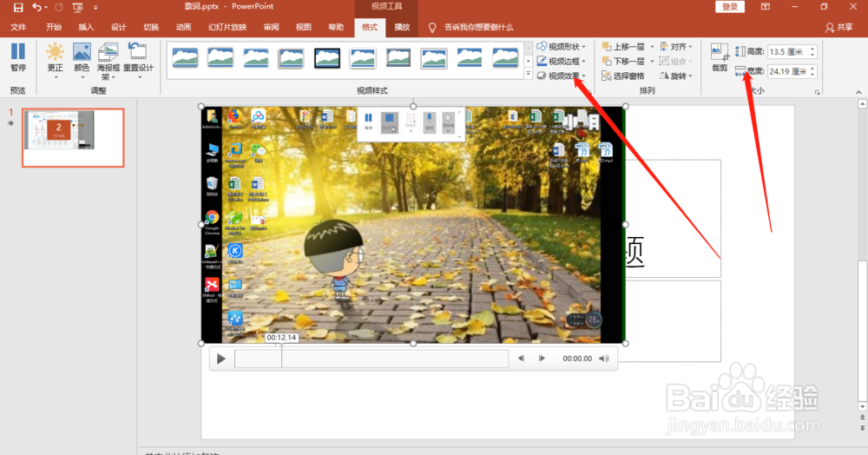Switch to the 播放 video tools tab

[402, 27]
